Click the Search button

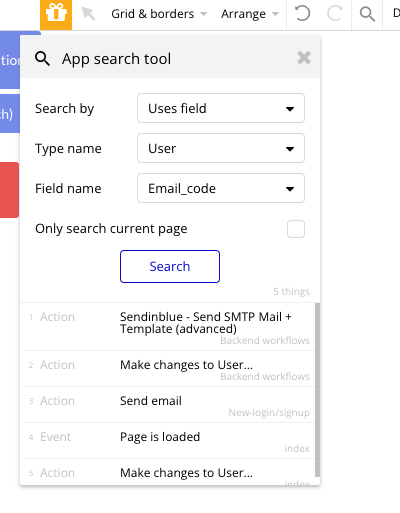pos(170,267)
